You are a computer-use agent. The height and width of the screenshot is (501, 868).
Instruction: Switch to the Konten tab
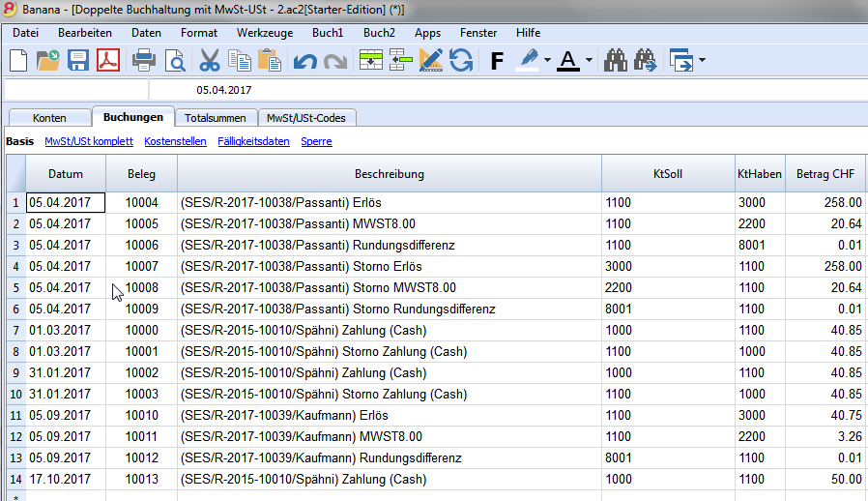click(49, 117)
